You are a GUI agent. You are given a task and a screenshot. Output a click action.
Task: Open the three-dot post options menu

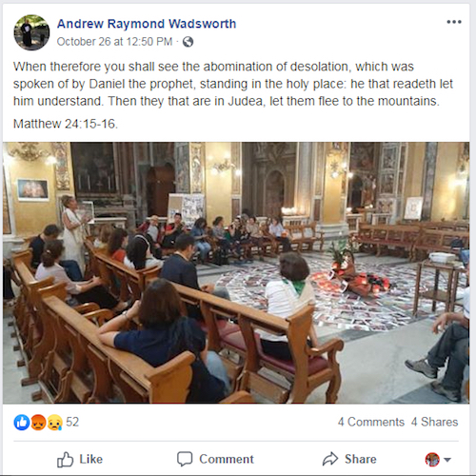pyautogui.click(x=454, y=22)
